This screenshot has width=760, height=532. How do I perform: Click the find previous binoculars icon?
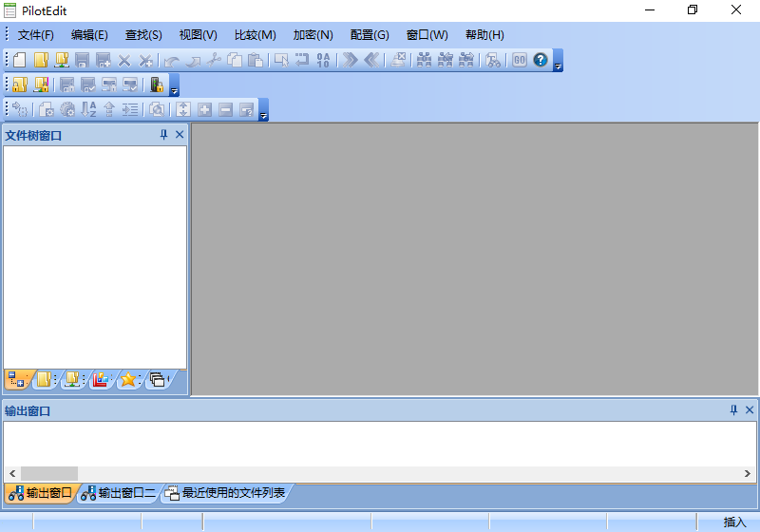[x=445, y=60]
